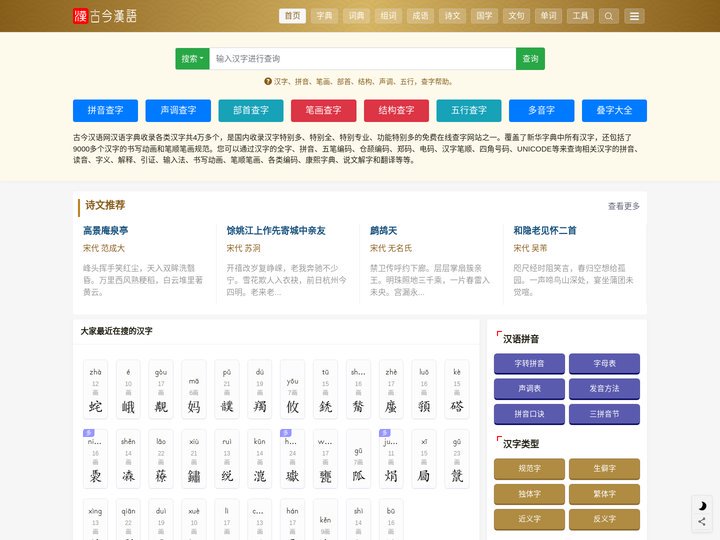Screen dimensions: 720x540
Task: Open the 词典 nav tab
Action: [356, 16]
